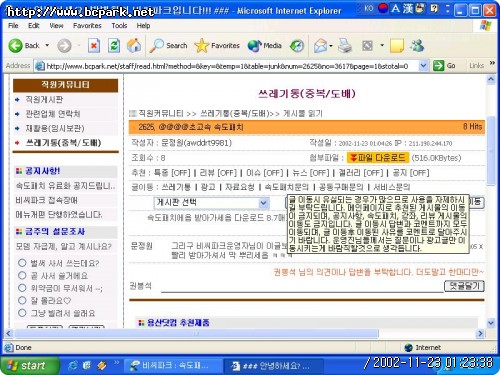
Task: Click third quick launch icon
Action: 102,366
